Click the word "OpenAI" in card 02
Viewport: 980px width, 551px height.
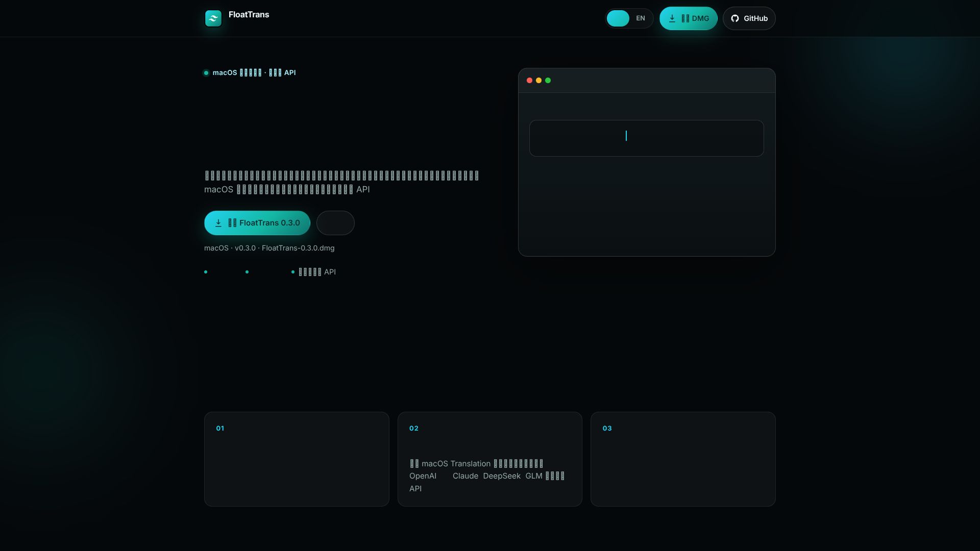(423, 476)
